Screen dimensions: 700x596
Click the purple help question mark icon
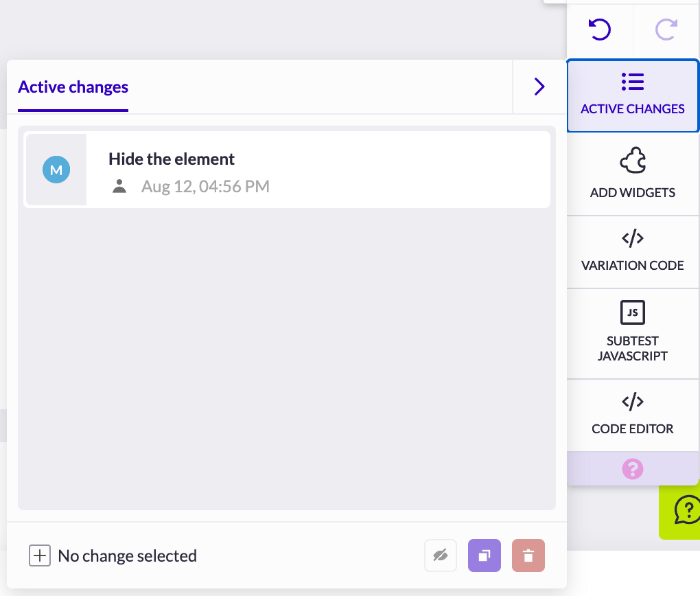point(632,468)
